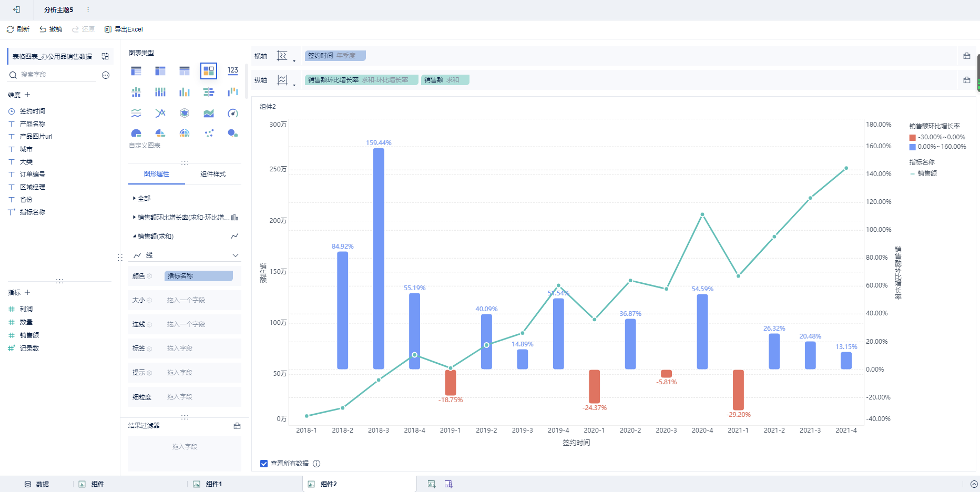Click the -30.00%~0.00% red color swatch

tap(913, 138)
